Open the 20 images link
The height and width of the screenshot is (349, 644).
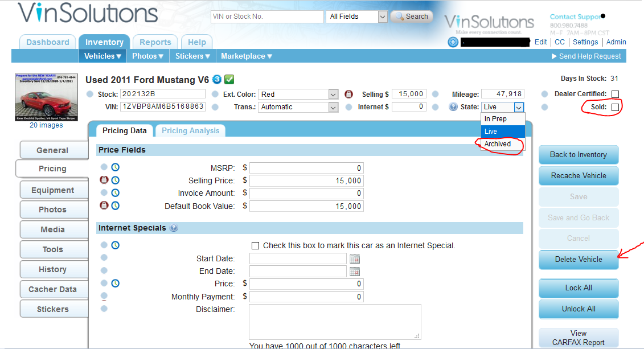click(x=46, y=125)
